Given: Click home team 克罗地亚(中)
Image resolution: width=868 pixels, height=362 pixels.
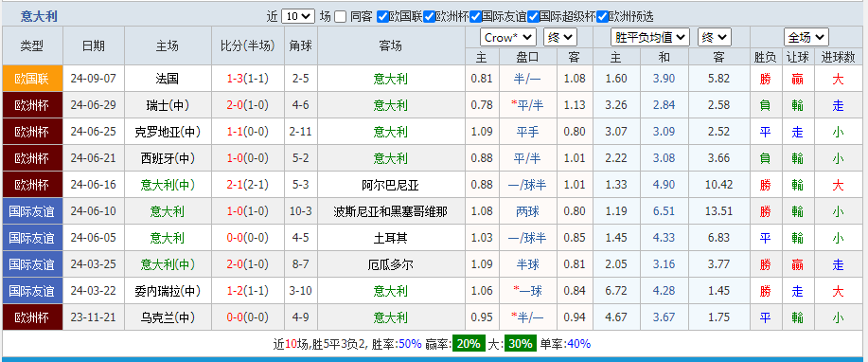Looking at the screenshot, I should click(168, 132).
